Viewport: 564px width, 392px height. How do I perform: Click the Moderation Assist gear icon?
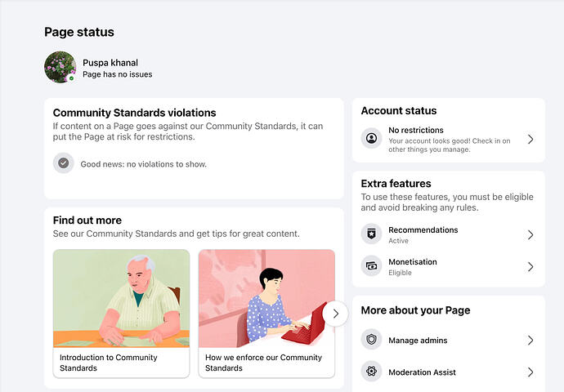pos(371,371)
